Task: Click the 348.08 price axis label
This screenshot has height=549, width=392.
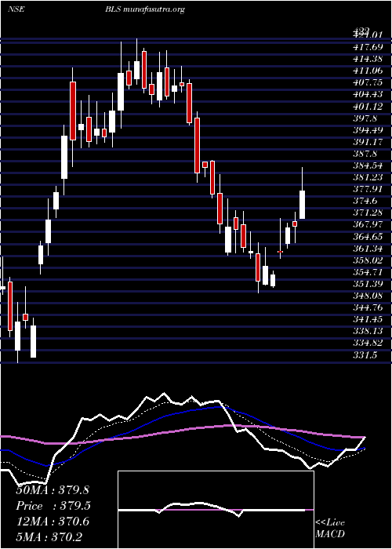Action: (x=368, y=296)
